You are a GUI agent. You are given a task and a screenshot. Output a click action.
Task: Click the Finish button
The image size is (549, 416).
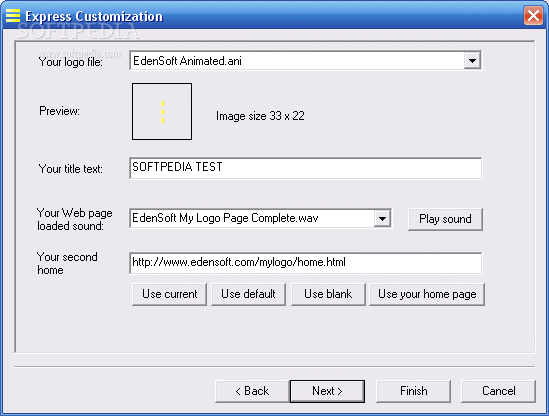(x=414, y=391)
